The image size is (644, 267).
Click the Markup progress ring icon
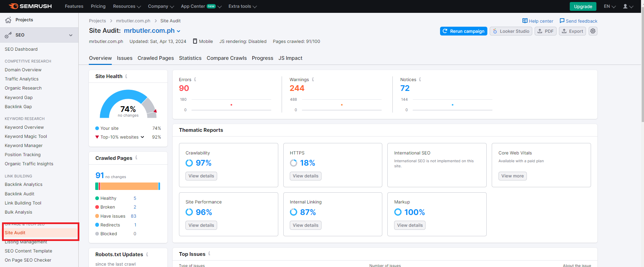398,212
